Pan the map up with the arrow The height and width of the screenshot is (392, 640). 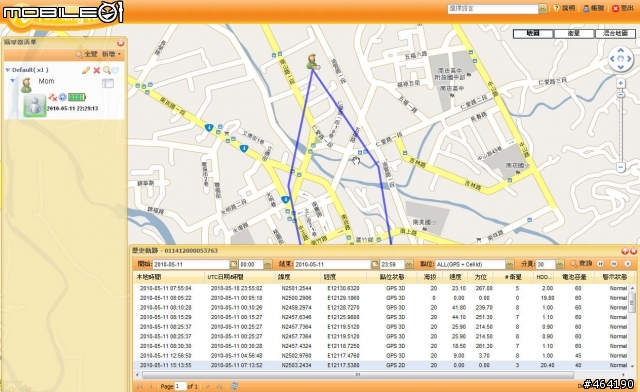pos(621,50)
